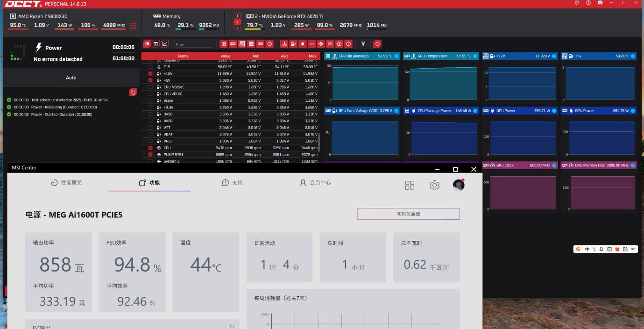Open 支持 tab in MSI Center
The height and width of the screenshot is (329, 644).
(x=232, y=183)
